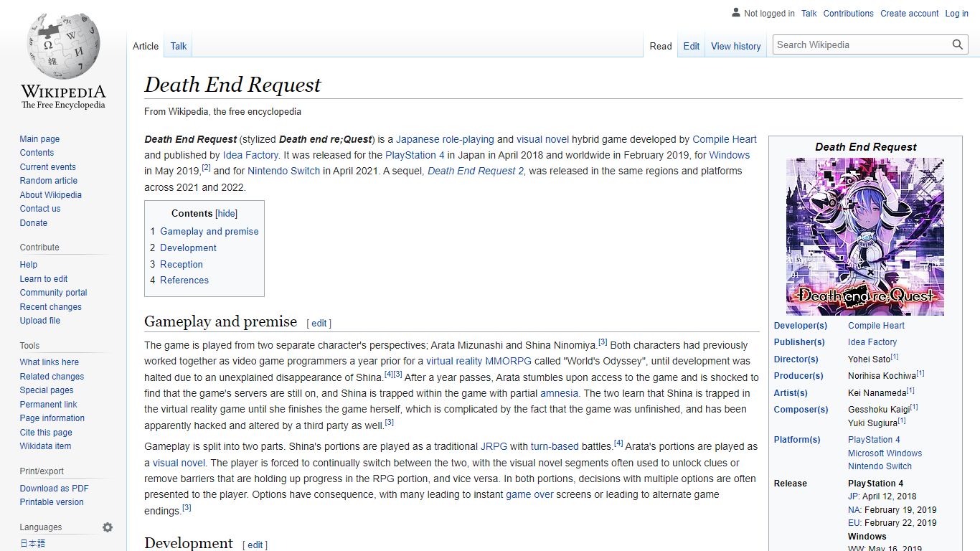Open Related changes link
980x551 pixels.
point(52,377)
